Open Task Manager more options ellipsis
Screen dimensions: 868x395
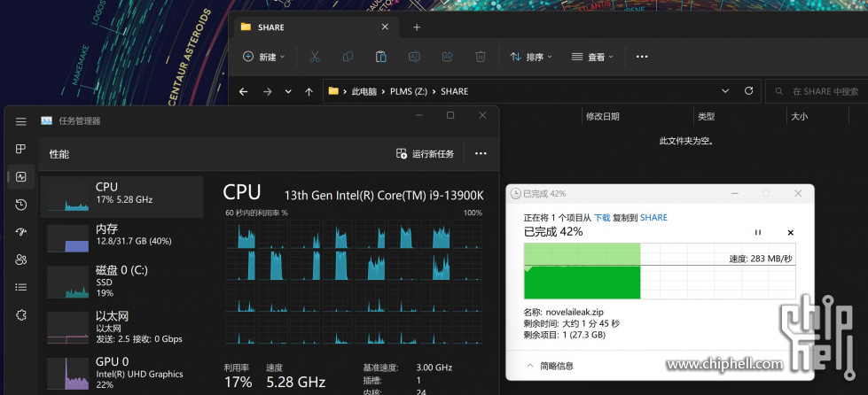click(x=481, y=154)
